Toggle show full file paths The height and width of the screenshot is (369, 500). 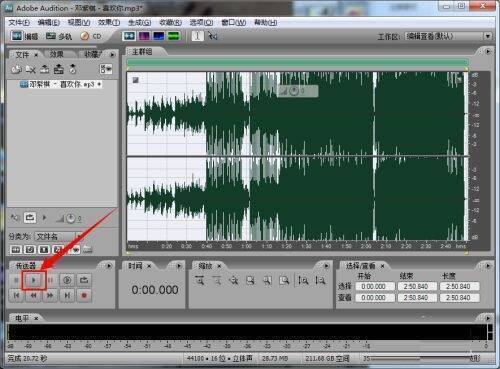pyautogui.click(x=87, y=249)
